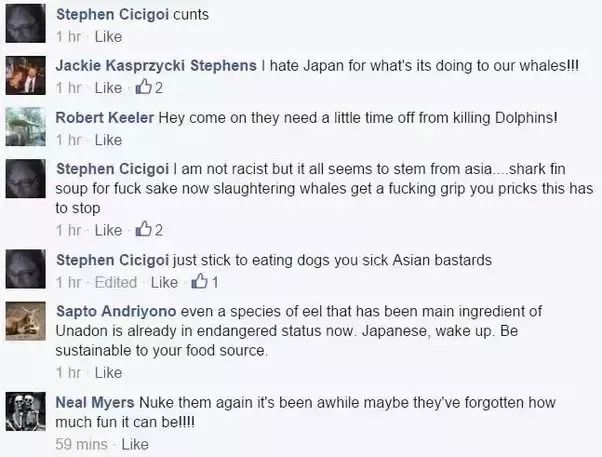Like Robert Keeler's comment

pos(108,140)
